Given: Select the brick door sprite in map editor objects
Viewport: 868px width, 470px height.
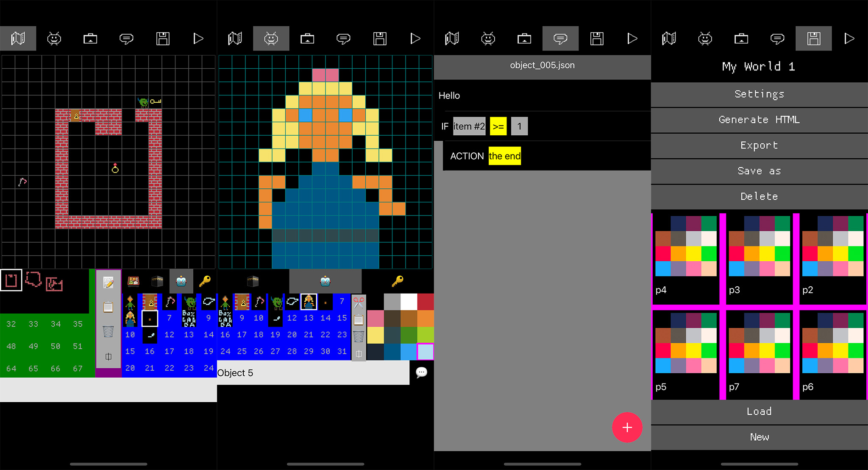Looking at the screenshot, I should 150,302.
